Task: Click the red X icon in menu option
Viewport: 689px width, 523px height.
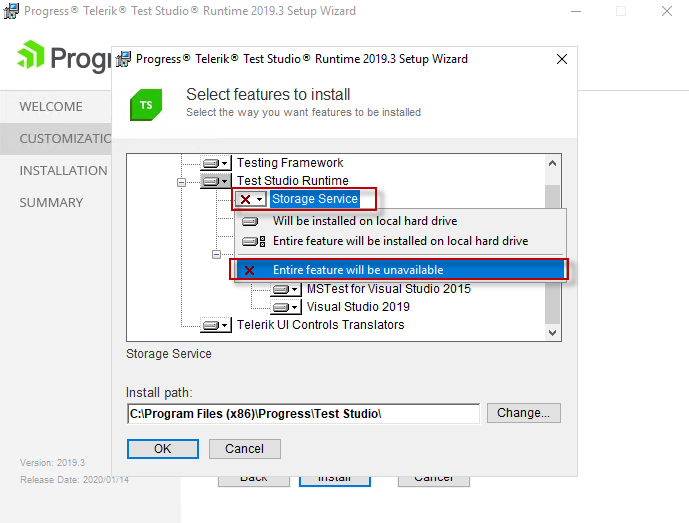Action: [x=249, y=270]
